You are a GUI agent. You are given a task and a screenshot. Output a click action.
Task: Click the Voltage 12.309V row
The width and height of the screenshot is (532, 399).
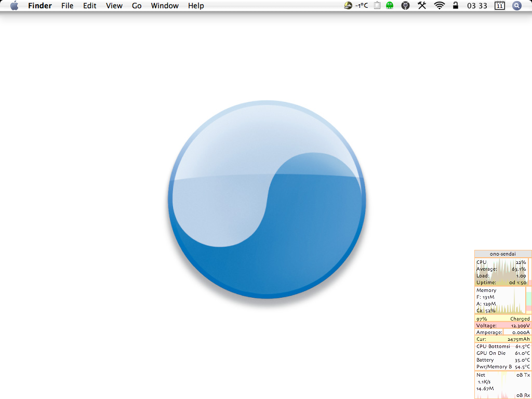tap(503, 325)
